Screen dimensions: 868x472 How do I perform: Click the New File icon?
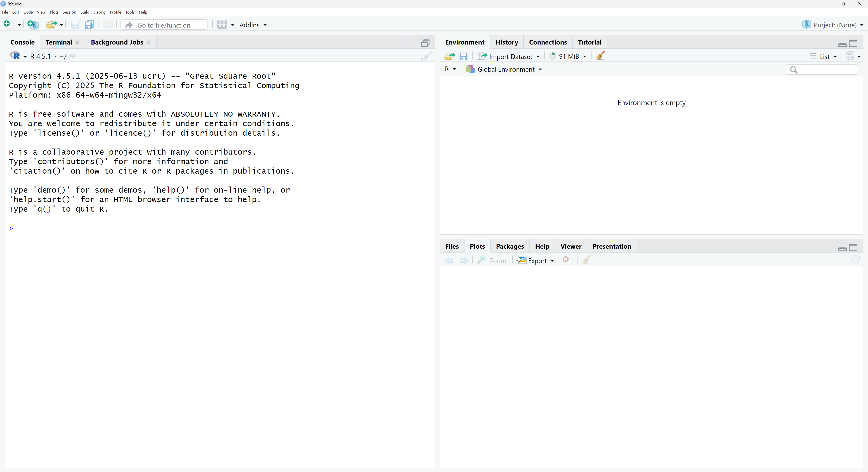(x=7, y=24)
